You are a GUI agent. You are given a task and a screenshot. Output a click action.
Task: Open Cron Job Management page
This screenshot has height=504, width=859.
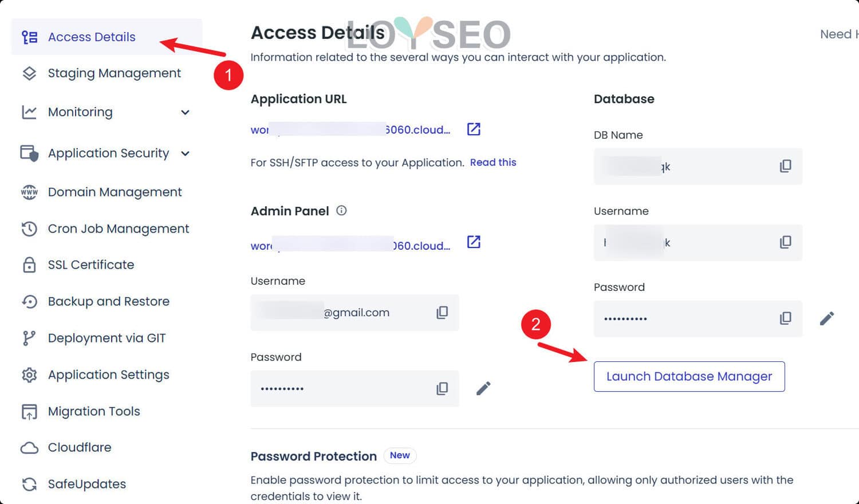118,229
